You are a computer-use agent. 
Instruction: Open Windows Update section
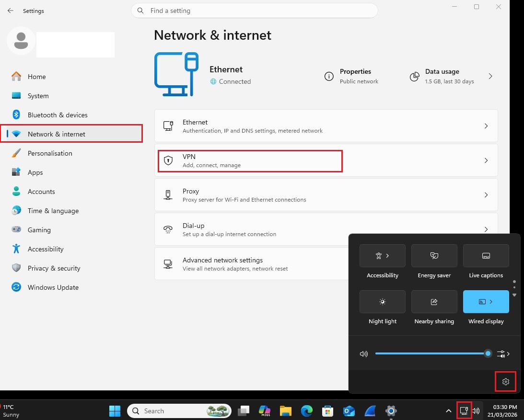tap(71, 287)
